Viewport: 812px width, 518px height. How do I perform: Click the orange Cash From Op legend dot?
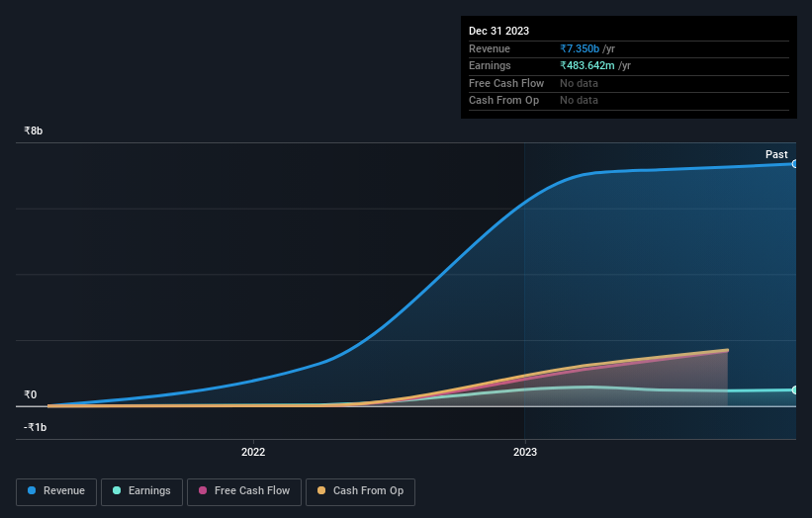[x=321, y=490]
